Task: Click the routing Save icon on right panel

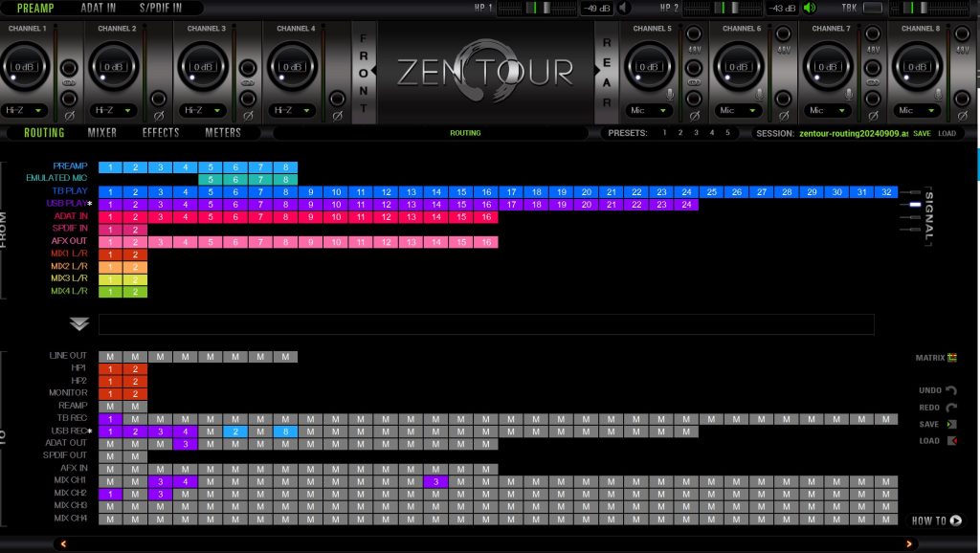Action: tap(950, 424)
